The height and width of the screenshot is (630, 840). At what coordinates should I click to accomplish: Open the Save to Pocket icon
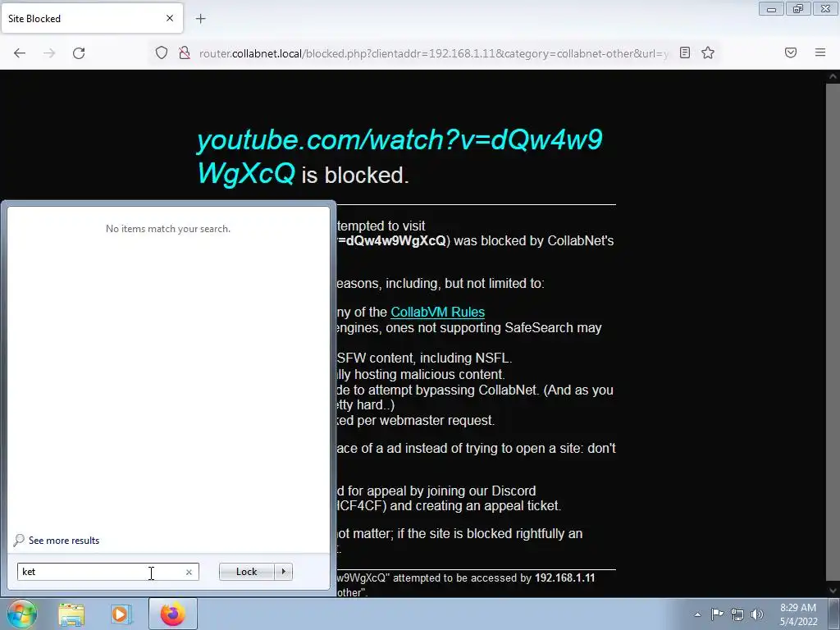[x=791, y=52]
